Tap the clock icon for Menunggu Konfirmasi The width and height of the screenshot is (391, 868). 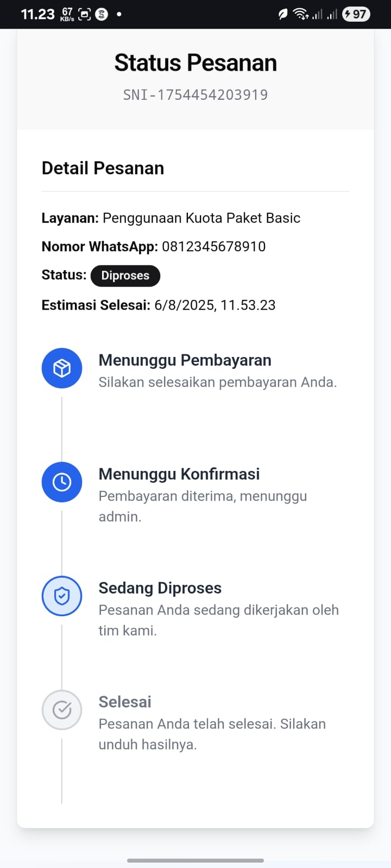pyautogui.click(x=62, y=482)
